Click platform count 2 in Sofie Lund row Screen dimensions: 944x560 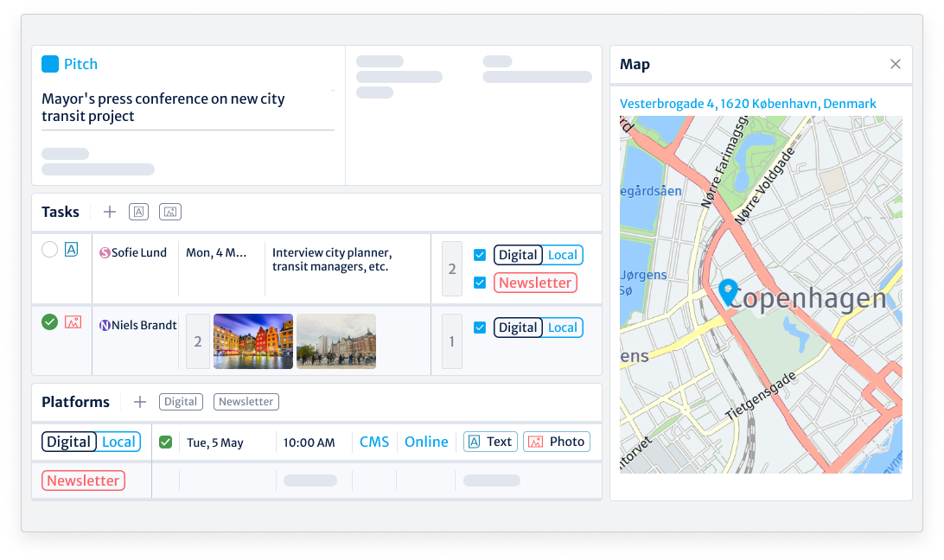(x=452, y=269)
